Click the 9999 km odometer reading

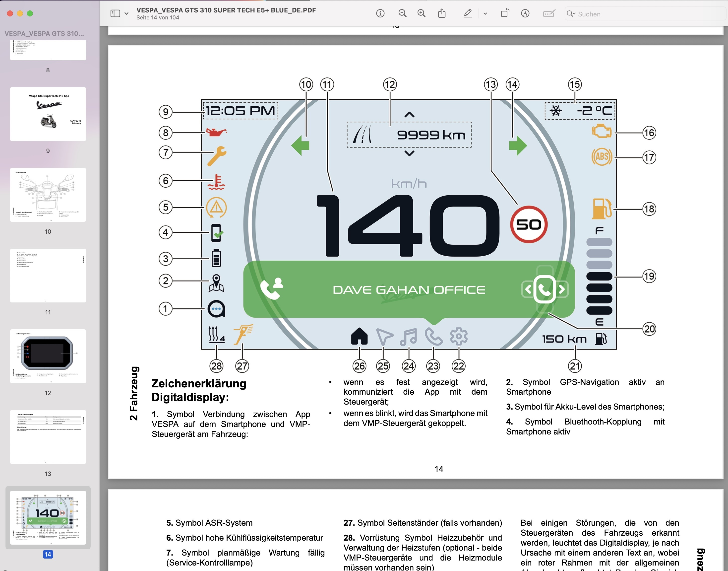pos(431,135)
